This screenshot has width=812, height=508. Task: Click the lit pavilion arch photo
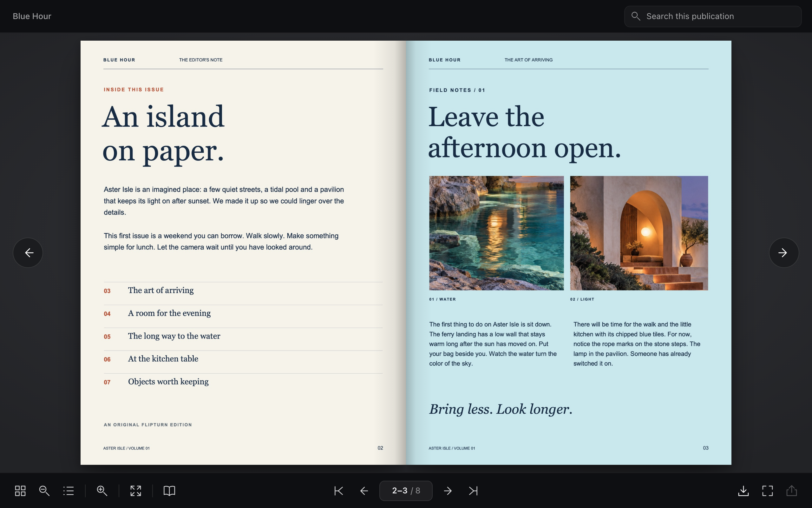pos(639,233)
